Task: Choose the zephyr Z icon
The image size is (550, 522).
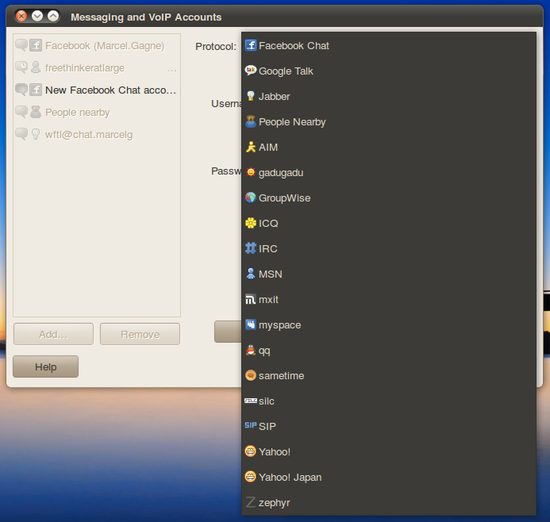Action: 250,502
